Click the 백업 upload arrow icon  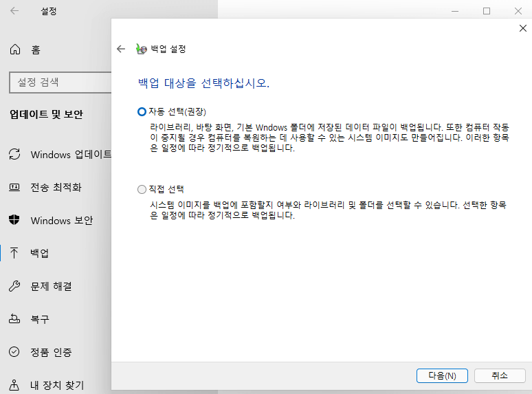[14, 253]
